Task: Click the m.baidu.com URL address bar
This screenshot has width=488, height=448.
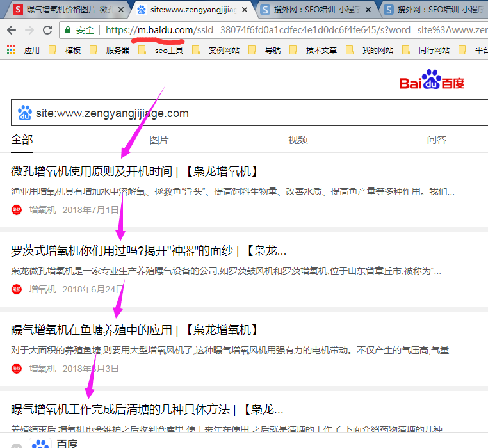Action: point(288,30)
